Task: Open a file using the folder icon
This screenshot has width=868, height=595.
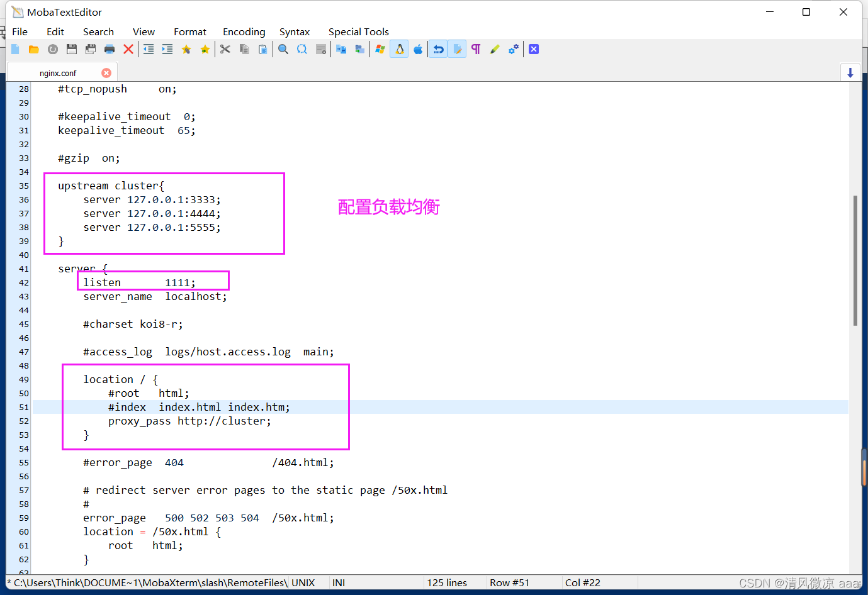Action: 34,49
